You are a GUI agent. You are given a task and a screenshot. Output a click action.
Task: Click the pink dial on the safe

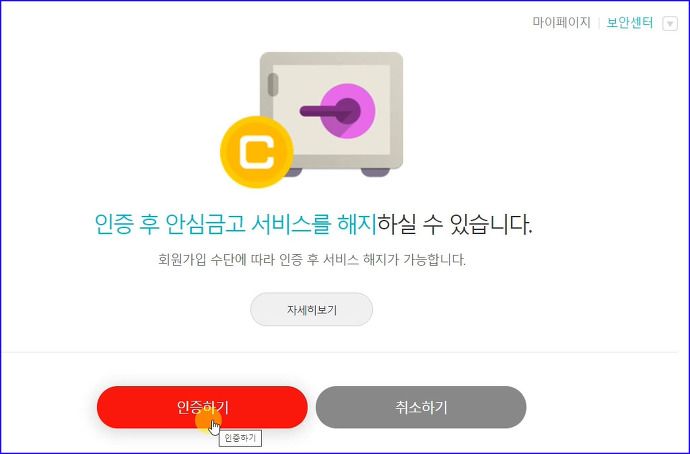[348, 111]
